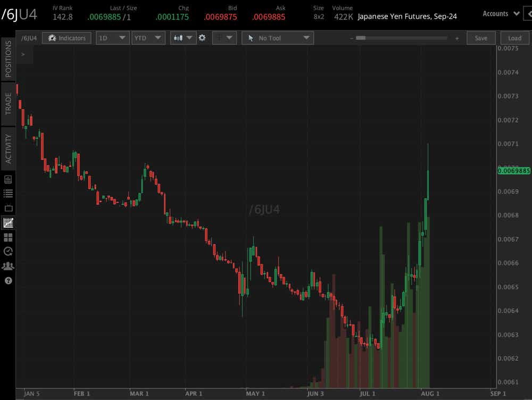Click the help question mark icon
The height and width of the screenshot is (400, 532).
(8, 280)
